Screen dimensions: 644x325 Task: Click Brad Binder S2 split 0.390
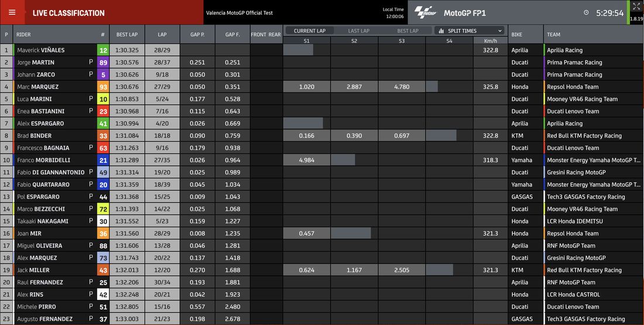tap(354, 136)
